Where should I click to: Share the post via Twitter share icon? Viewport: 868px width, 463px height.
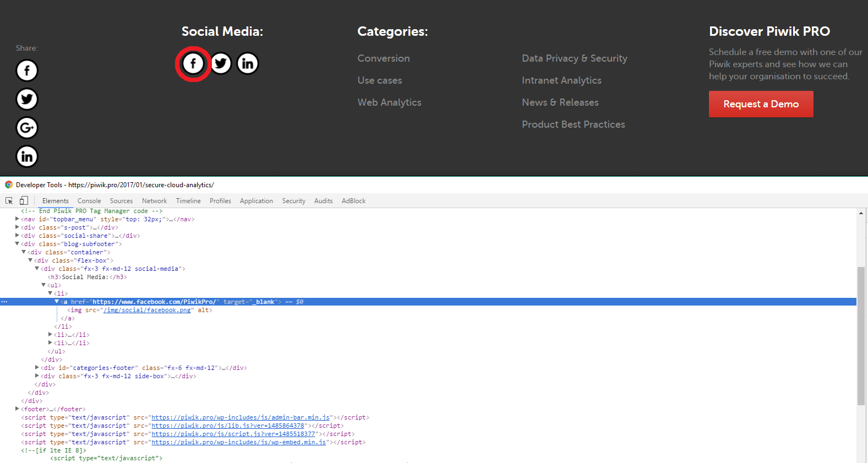coord(27,99)
